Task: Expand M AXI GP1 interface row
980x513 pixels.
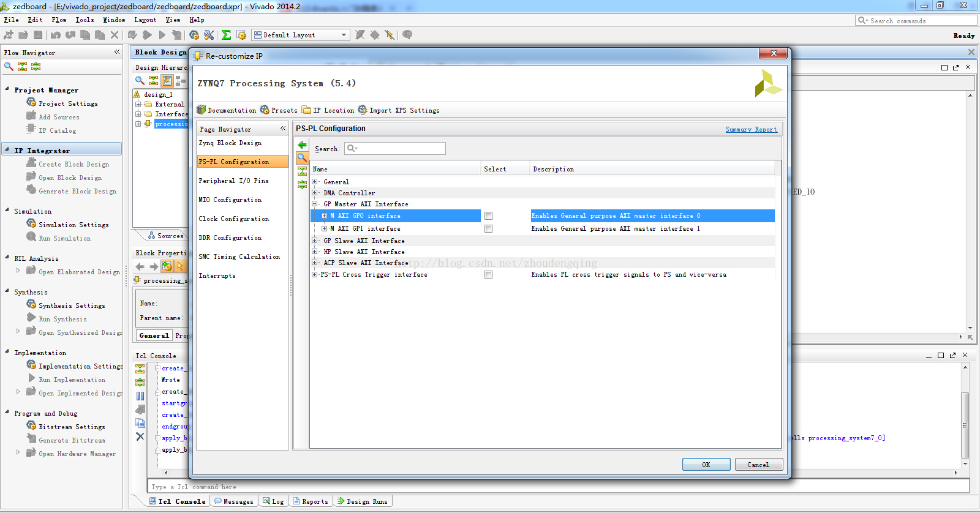Action: point(324,228)
